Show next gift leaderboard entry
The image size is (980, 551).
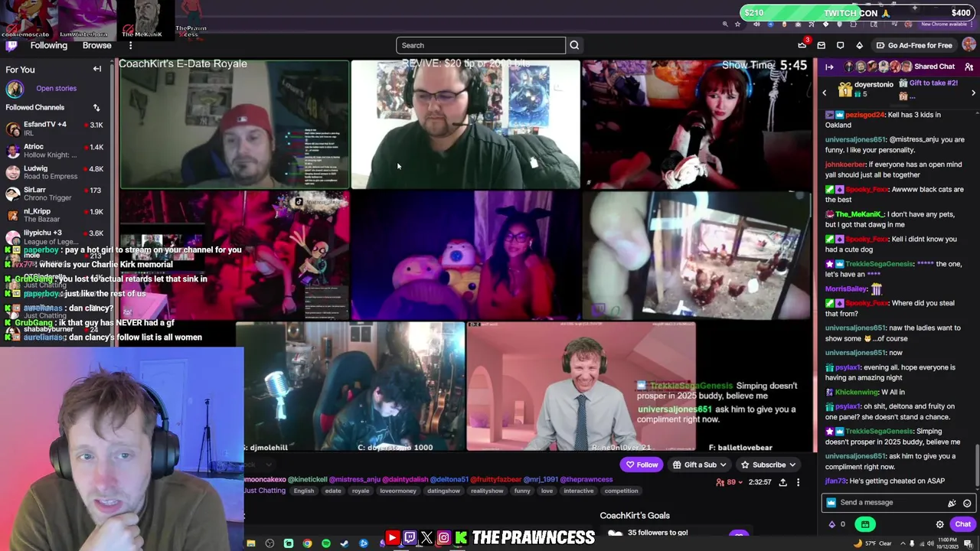coord(973,93)
